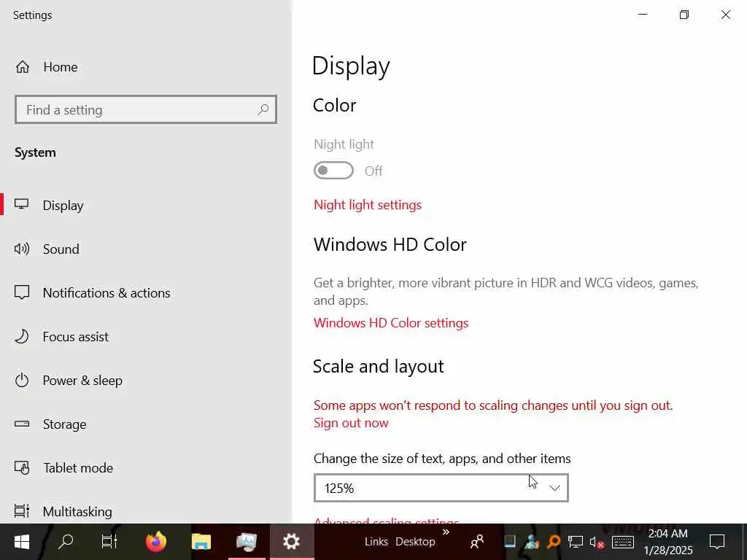Click the Find a setting search box
Screen dimensions: 747x560
(x=146, y=109)
